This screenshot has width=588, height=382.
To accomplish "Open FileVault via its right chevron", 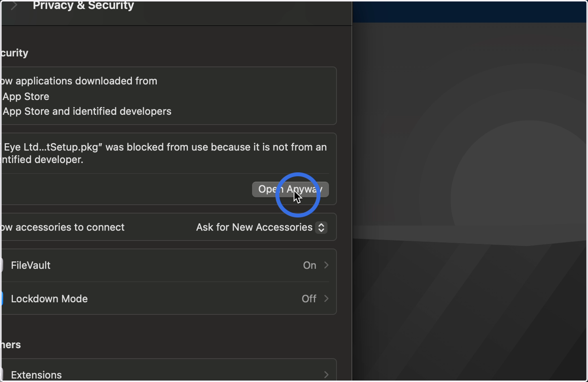I will coord(326,265).
